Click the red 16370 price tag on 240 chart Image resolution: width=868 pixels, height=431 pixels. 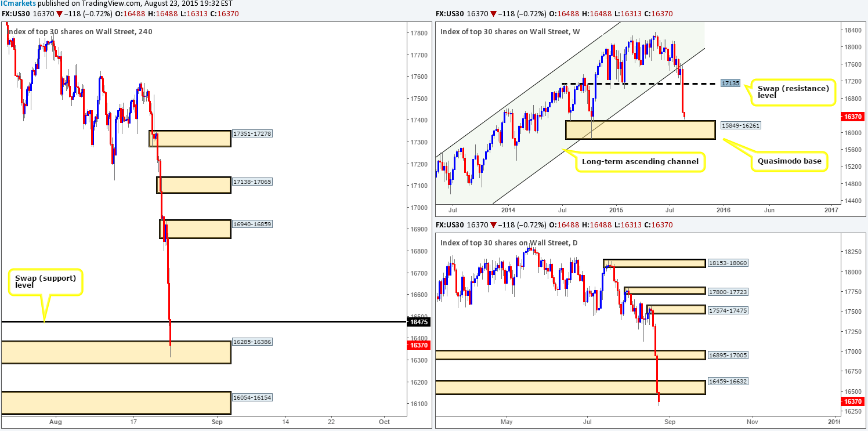(x=418, y=345)
